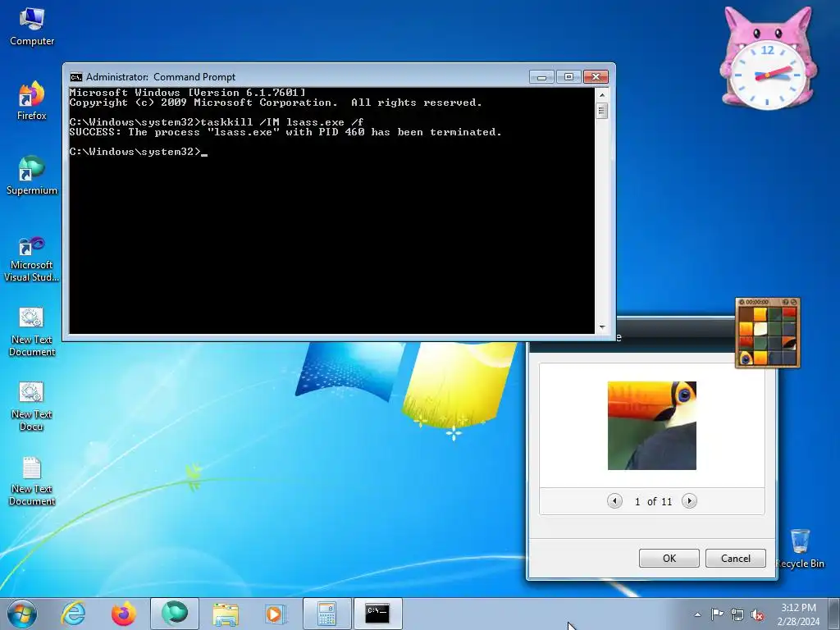Switch to the Command Prompt taskbar button
This screenshot has height=630, width=840.
click(377, 614)
